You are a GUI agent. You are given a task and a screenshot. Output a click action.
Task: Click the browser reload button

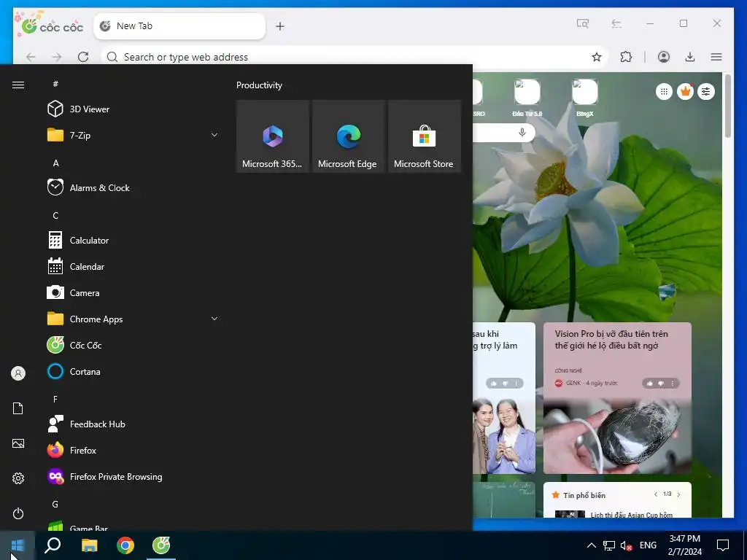83,57
